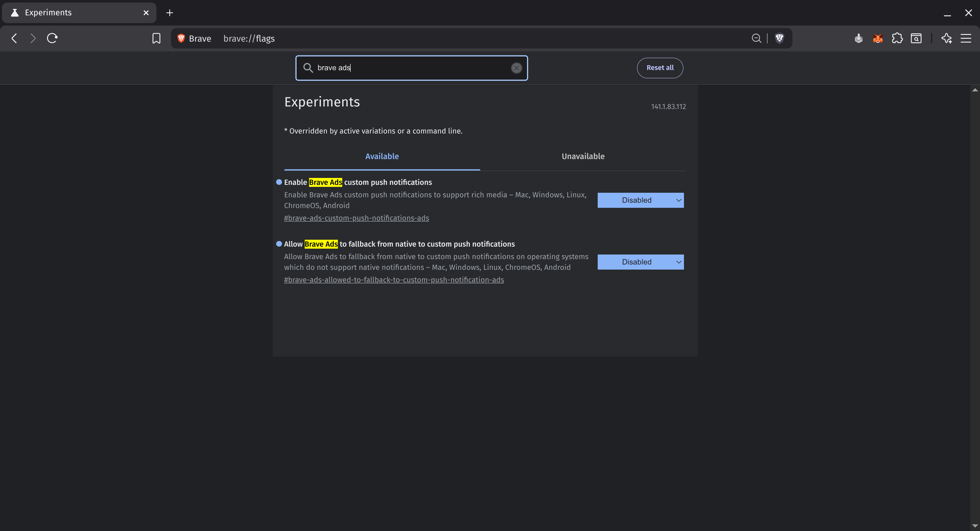This screenshot has height=531, width=980.
Task: Focus the flags search input field
Action: [x=411, y=68]
